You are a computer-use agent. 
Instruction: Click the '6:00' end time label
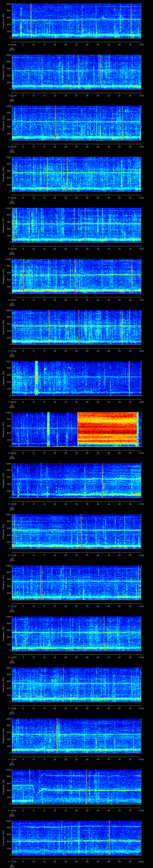tap(141, 249)
